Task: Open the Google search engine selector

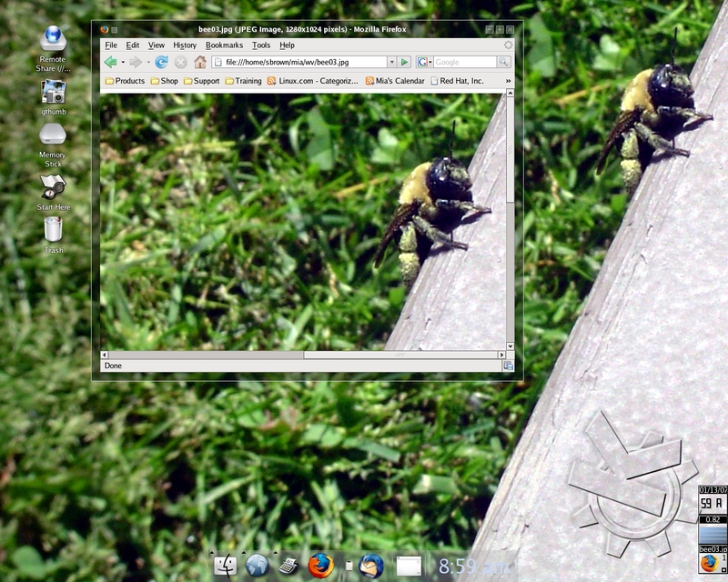Action: pyautogui.click(x=424, y=62)
